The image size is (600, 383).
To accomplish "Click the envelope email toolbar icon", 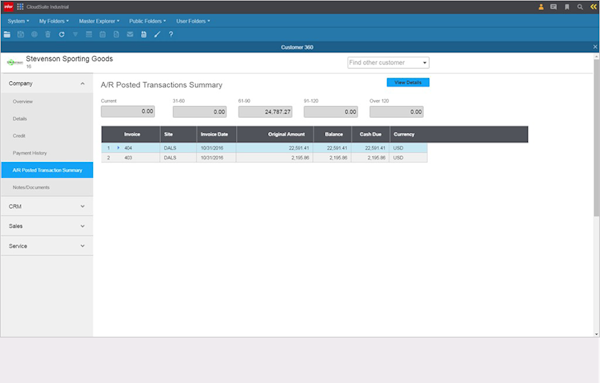I will click(130, 34).
